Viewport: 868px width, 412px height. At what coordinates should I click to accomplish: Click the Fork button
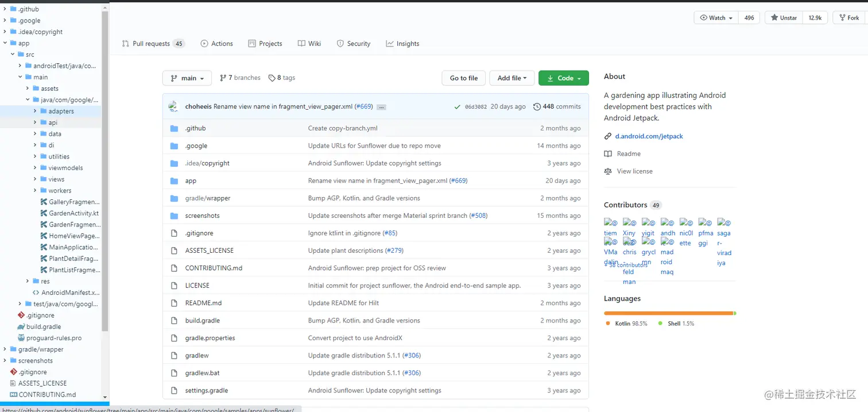(x=848, y=18)
